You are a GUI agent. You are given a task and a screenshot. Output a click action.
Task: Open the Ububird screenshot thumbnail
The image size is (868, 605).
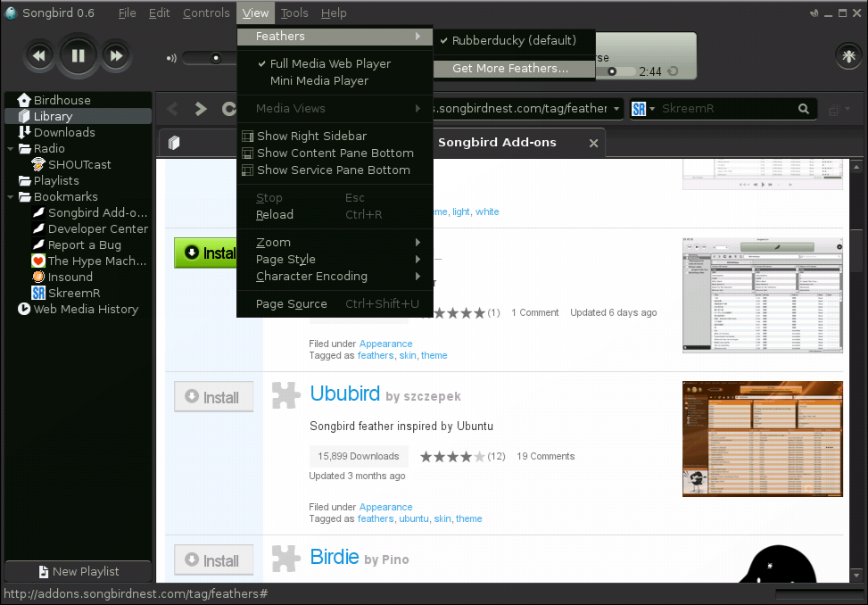pos(762,439)
